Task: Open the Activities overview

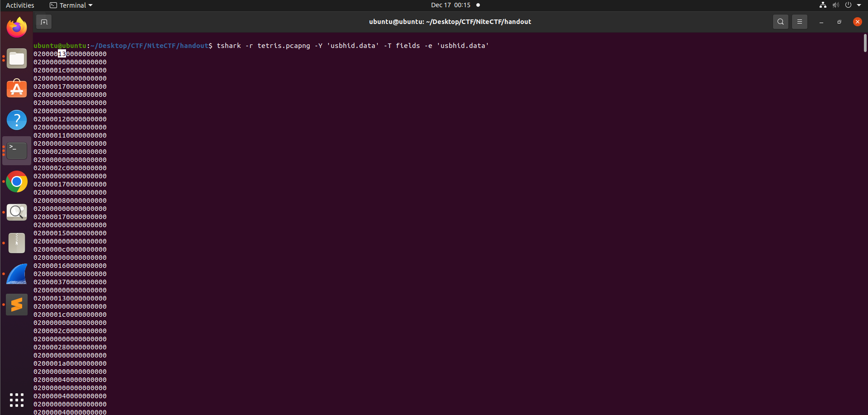Action: click(x=20, y=5)
